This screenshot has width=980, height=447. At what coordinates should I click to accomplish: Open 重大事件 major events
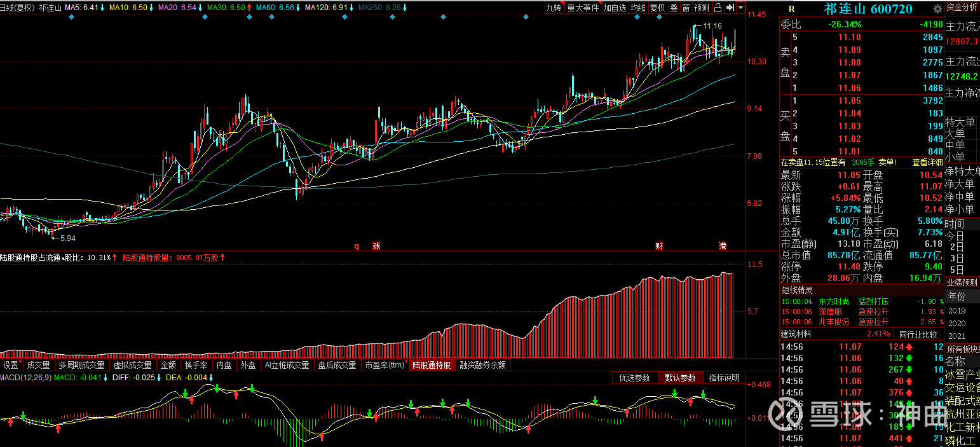click(583, 8)
